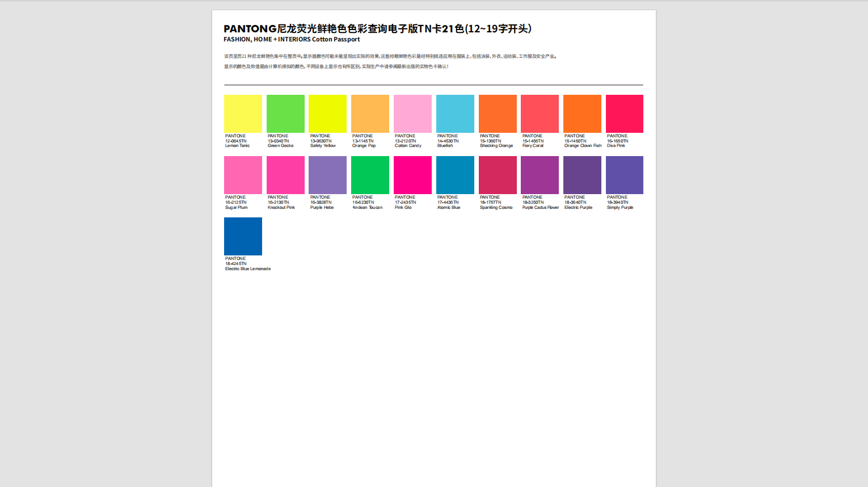This screenshot has width=868, height=487.
Task: Click the "Safety Yellow" name text
Action: click(x=323, y=146)
